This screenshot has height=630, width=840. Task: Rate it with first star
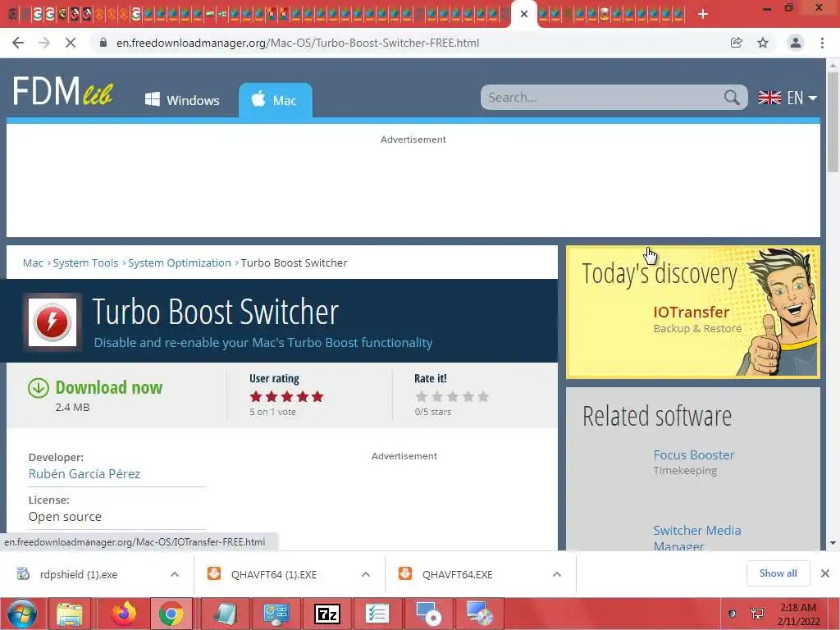pos(422,396)
